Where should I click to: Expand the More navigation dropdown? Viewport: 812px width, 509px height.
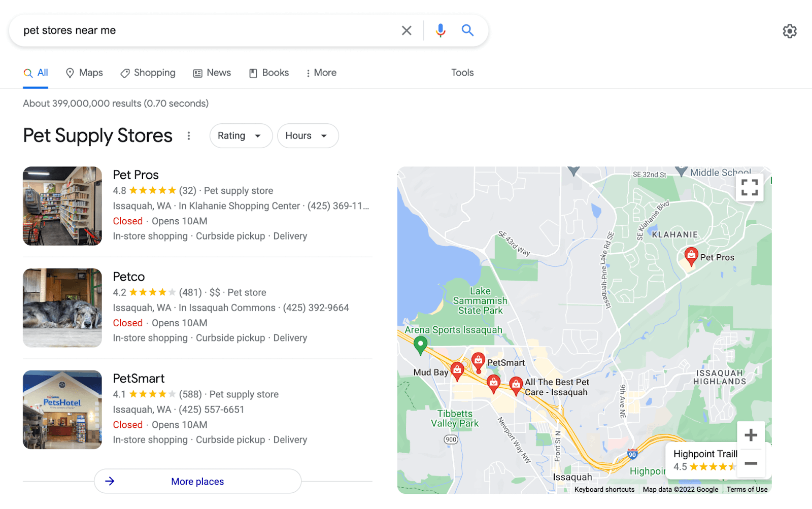(x=321, y=73)
